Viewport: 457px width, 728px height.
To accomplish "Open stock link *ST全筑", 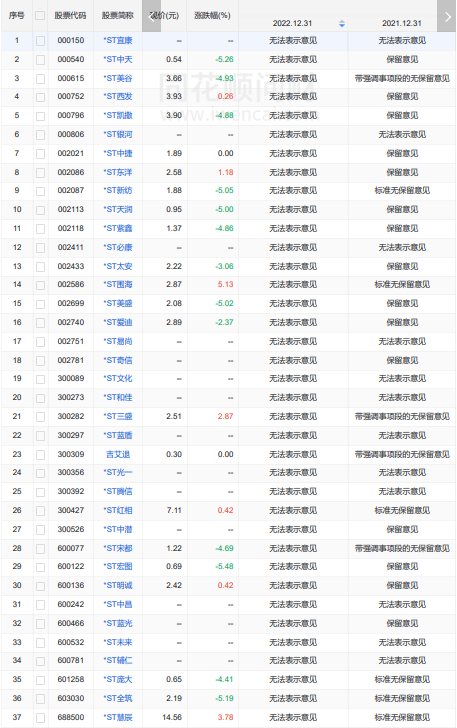I will [x=118, y=698].
